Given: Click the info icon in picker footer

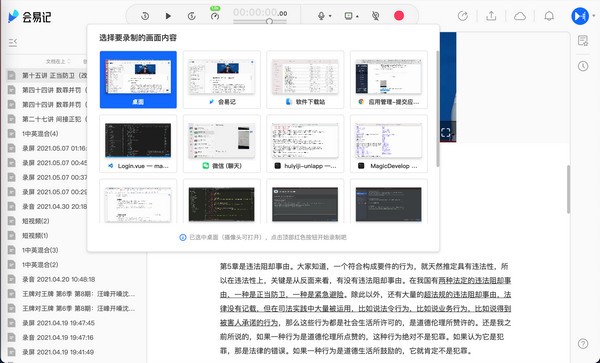Looking at the screenshot, I should (183, 237).
